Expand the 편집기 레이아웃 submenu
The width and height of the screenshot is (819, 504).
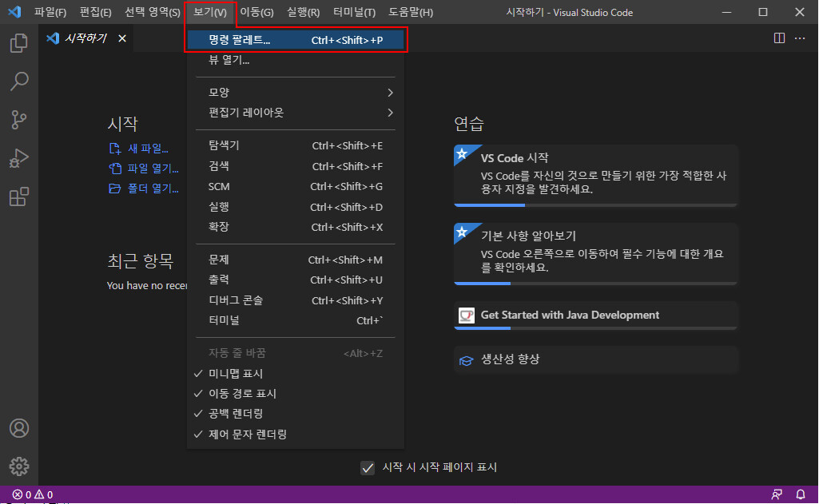click(x=295, y=113)
